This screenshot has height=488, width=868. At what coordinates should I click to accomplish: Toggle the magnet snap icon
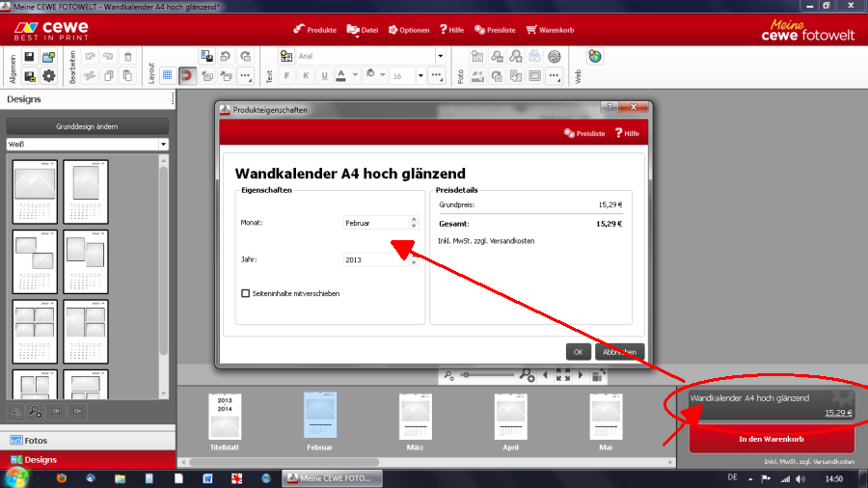point(186,75)
